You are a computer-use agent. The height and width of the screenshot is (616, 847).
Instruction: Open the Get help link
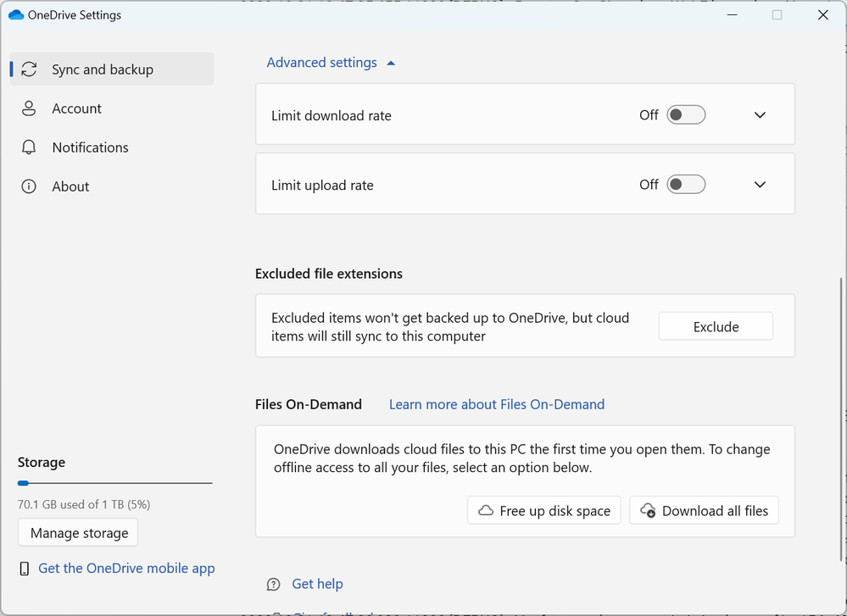[x=318, y=584]
